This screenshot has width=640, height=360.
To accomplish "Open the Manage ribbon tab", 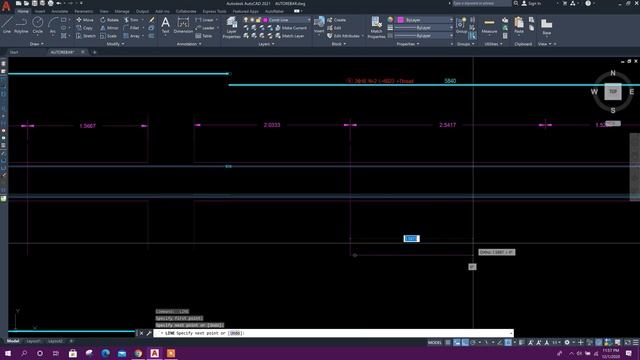I will pyautogui.click(x=122, y=11).
